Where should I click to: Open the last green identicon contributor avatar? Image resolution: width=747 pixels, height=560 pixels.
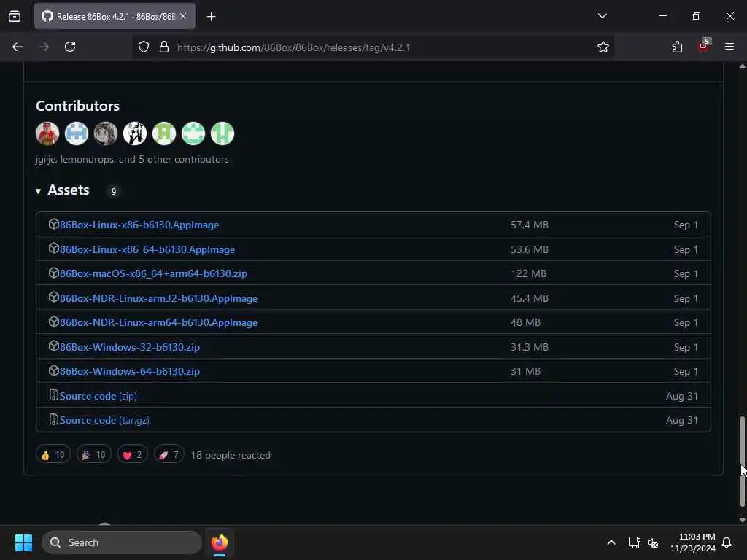coord(222,133)
